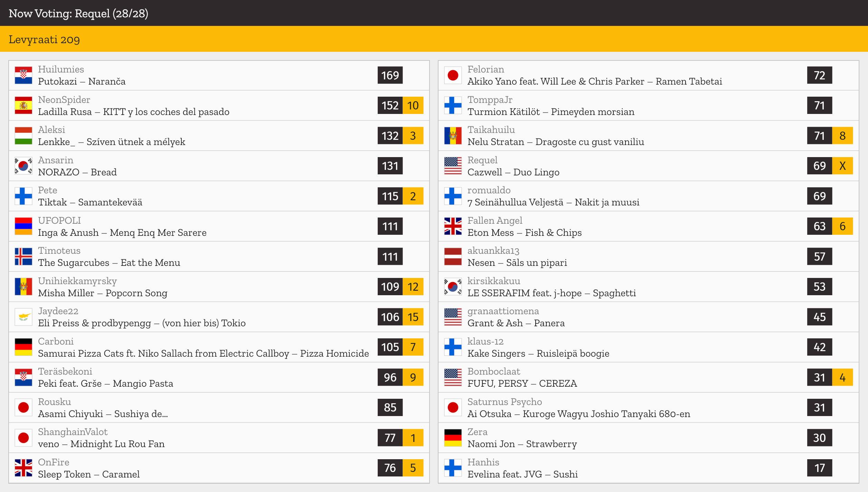Click the Levyraati 209 title bar
Screen dimensions: 868x492
click(x=434, y=39)
